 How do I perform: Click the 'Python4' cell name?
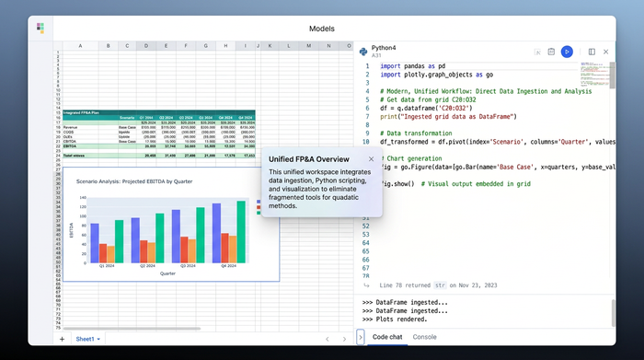click(x=384, y=48)
